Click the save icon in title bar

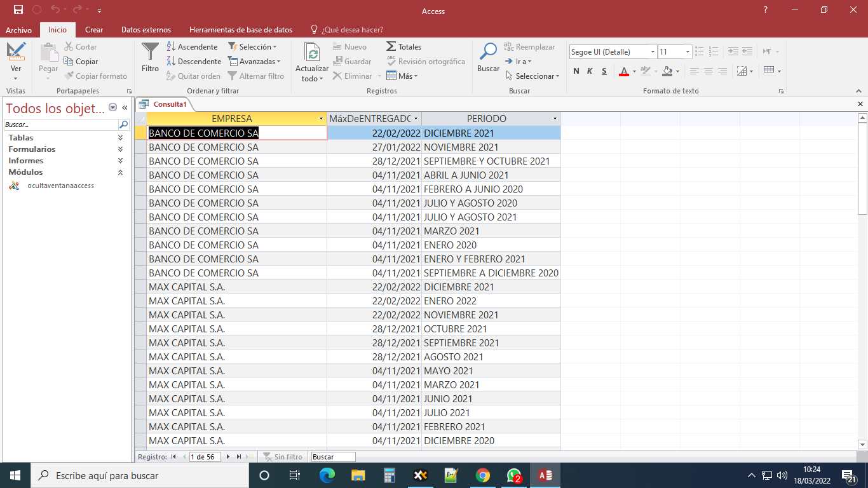[18, 10]
